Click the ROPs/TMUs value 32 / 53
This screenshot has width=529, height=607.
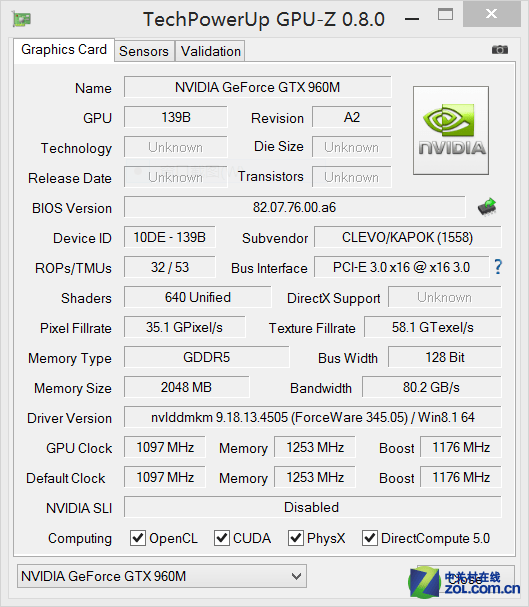tap(169, 267)
